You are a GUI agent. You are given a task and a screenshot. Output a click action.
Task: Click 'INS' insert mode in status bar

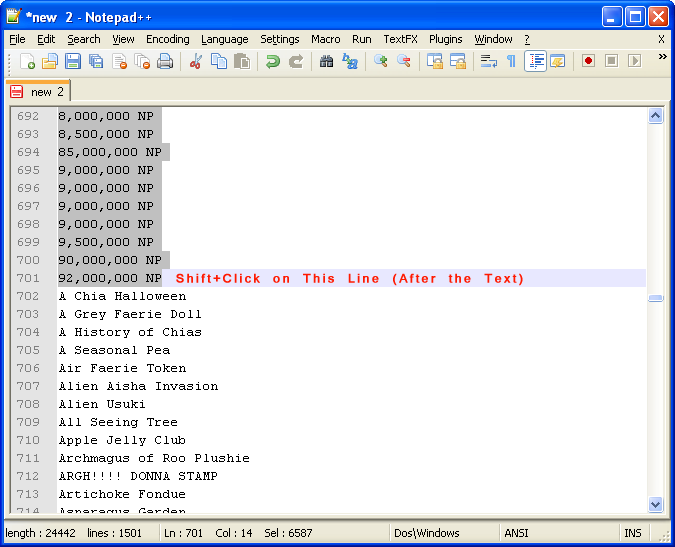(632, 533)
